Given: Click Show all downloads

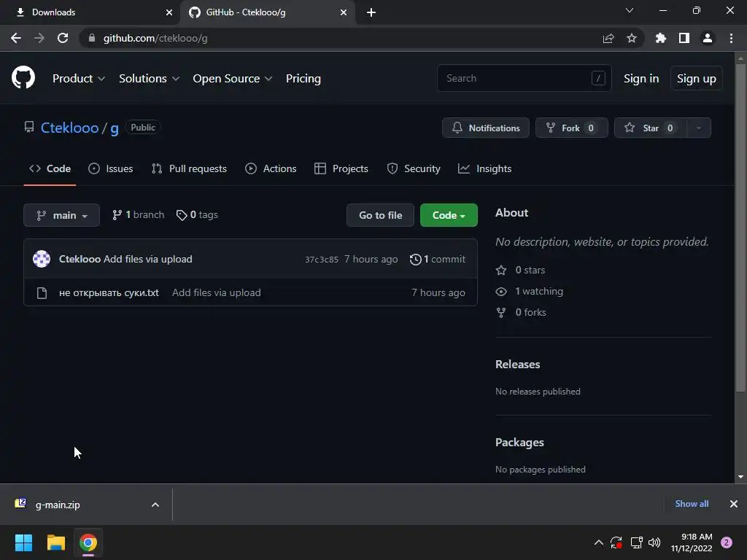Looking at the screenshot, I should (692, 504).
